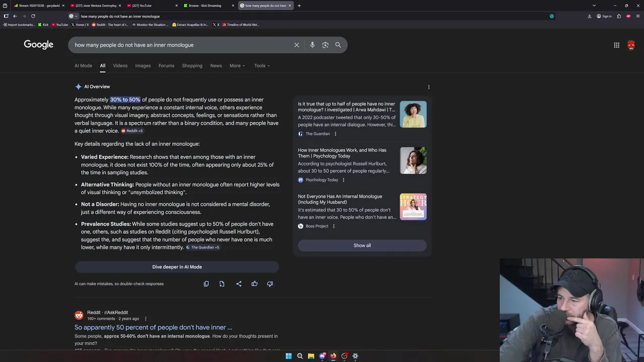Open search engine selector dropdown in address bar
The height and width of the screenshot is (362, 644).
tap(73, 16)
